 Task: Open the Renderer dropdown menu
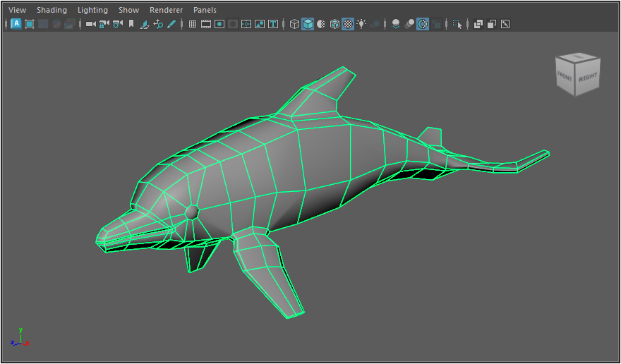pyautogui.click(x=166, y=10)
